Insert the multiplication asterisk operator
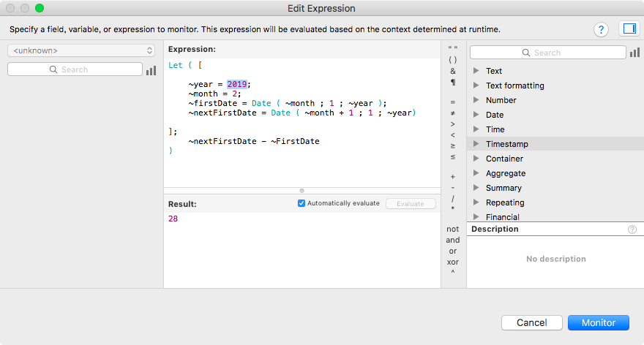This screenshot has height=345, width=644. pos(452,209)
